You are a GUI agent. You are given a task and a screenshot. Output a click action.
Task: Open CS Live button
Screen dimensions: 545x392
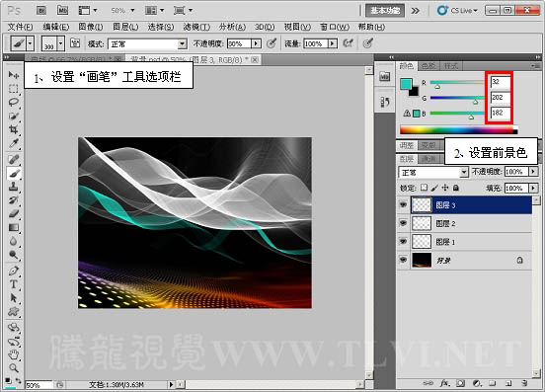point(457,11)
